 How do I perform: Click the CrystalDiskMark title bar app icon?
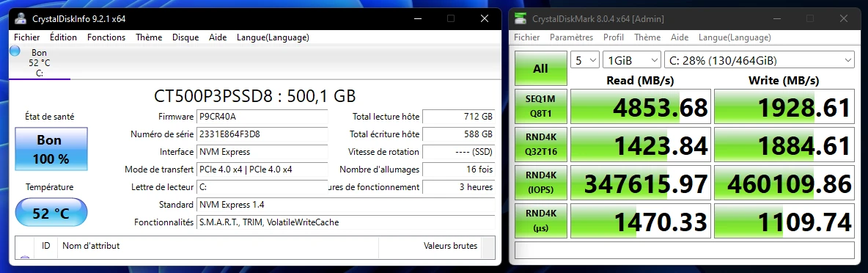coord(521,19)
